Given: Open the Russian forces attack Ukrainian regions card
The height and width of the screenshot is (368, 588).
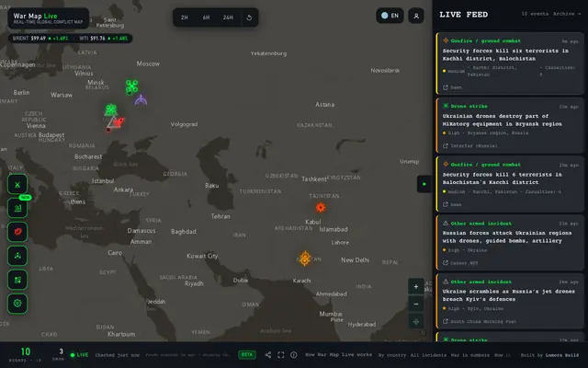Looking at the screenshot, I should point(510,243).
